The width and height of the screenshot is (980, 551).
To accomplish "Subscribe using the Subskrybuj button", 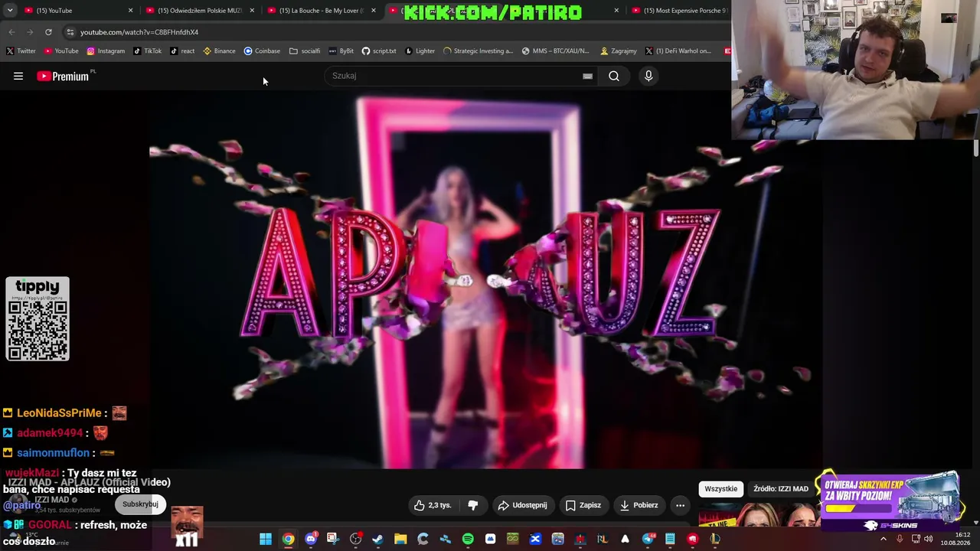I will coord(140,504).
